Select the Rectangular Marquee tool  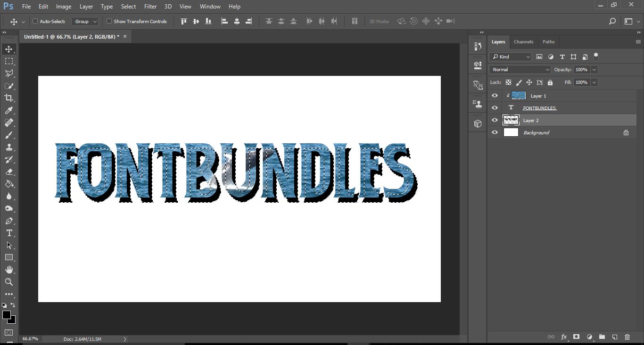9,61
